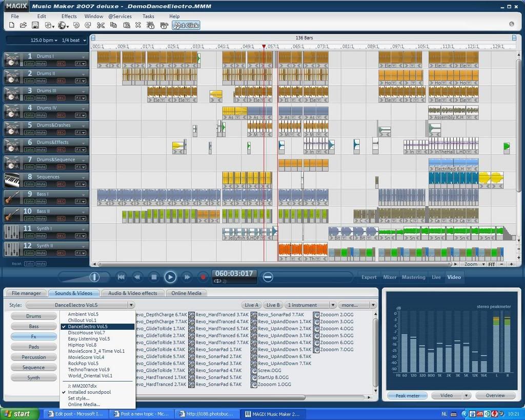Open the Effects menu
The image size is (525, 420).
point(69,16)
